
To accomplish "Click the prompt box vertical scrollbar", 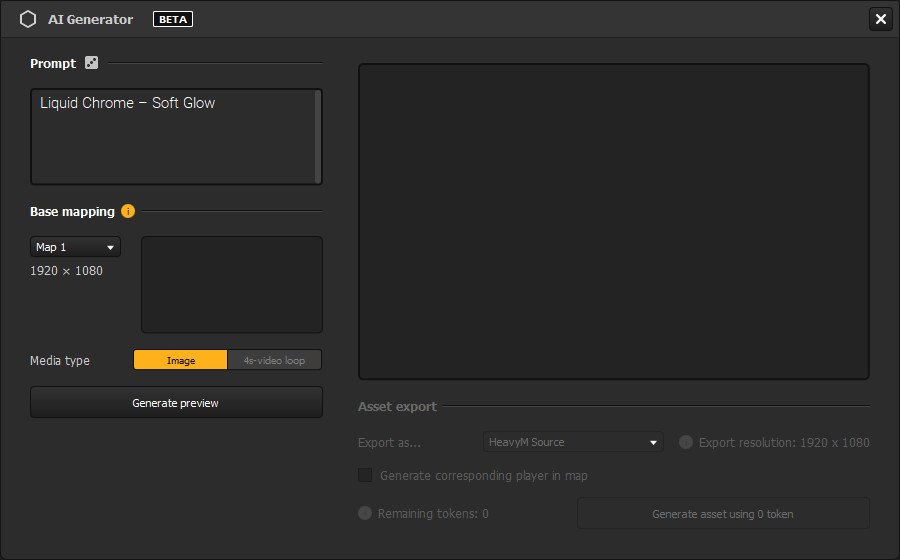I will tap(318, 136).
